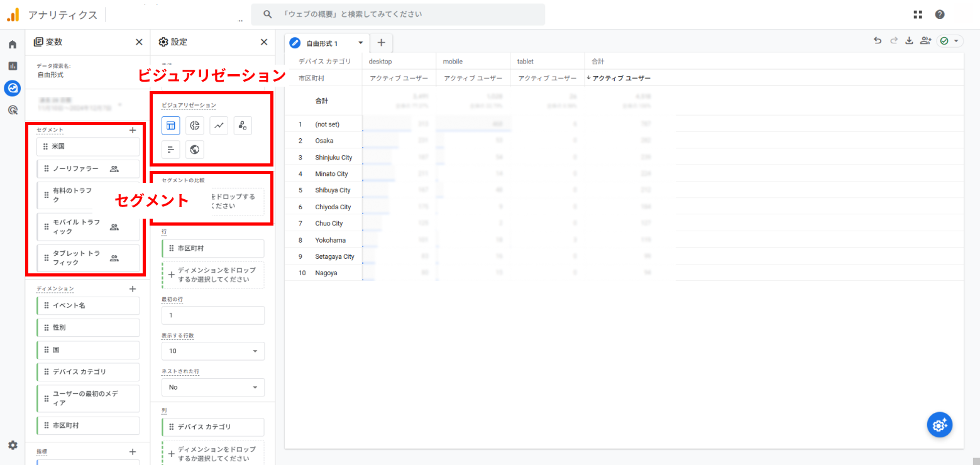Image resolution: width=980 pixels, height=465 pixels.
Task: Click the Google Analytics logo
Action: tap(13, 14)
